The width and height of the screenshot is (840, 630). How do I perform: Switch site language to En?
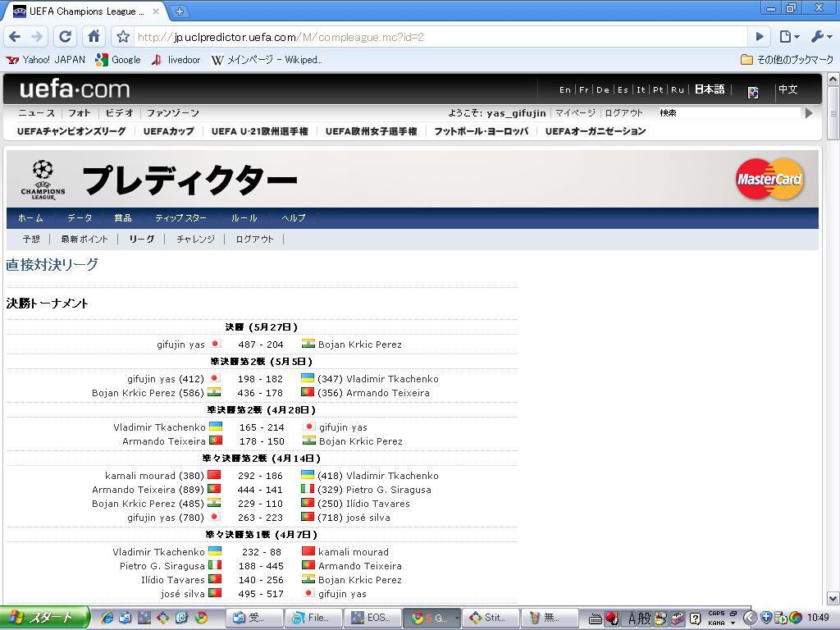(x=564, y=90)
